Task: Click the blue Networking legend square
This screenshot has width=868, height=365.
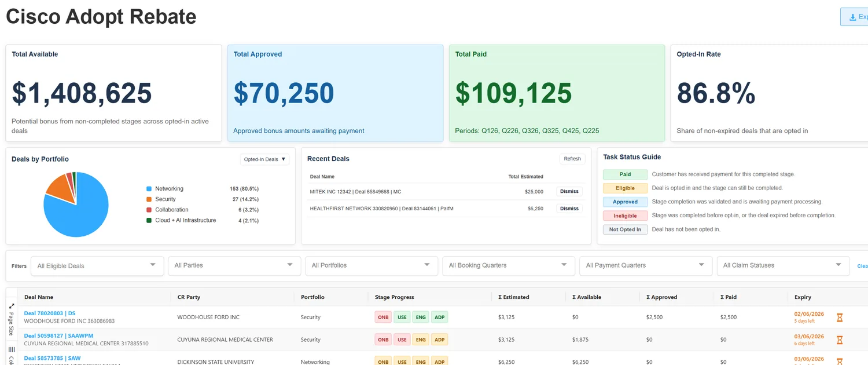Action: (149, 189)
